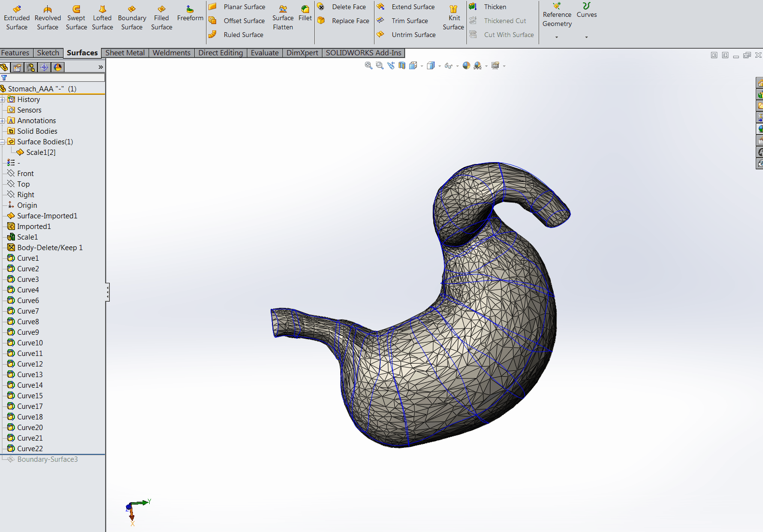
Task: Select the Lofted Surface tool
Action: coord(103,18)
